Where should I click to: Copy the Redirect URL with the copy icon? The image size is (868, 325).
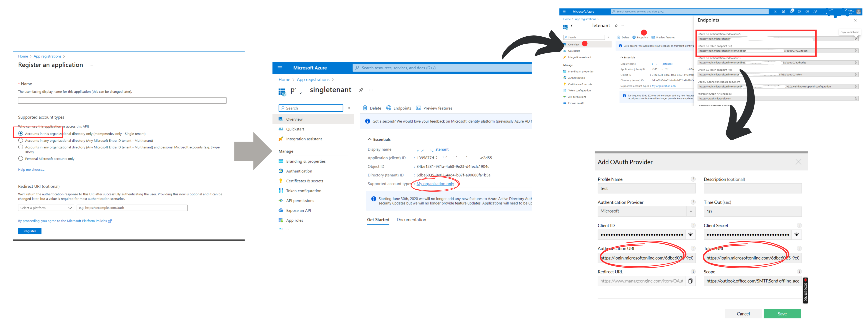click(x=690, y=281)
